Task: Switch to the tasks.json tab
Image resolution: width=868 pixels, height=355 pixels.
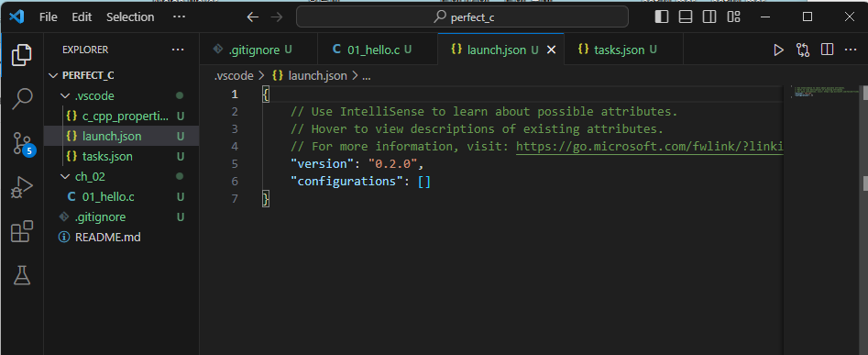Action: click(623, 50)
